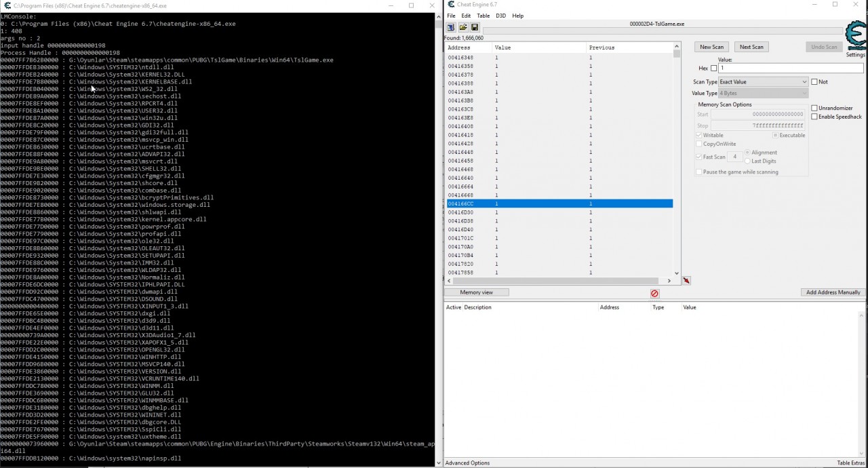868x468 pixels.
Task: Toggle the Fast Scan checkbox
Action: point(699,157)
